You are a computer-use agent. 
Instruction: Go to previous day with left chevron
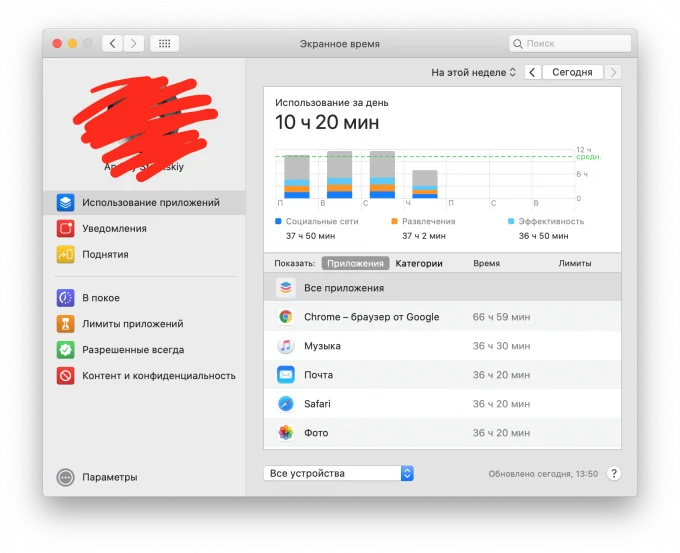pos(533,72)
